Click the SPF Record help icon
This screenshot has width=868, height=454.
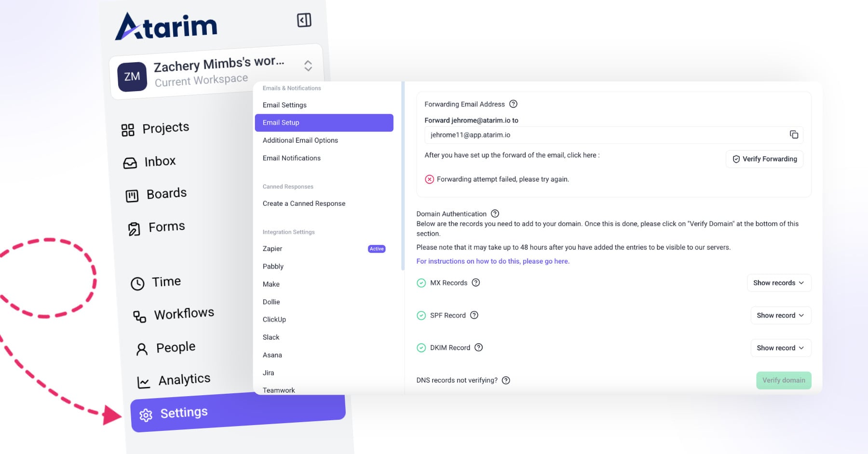(474, 315)
